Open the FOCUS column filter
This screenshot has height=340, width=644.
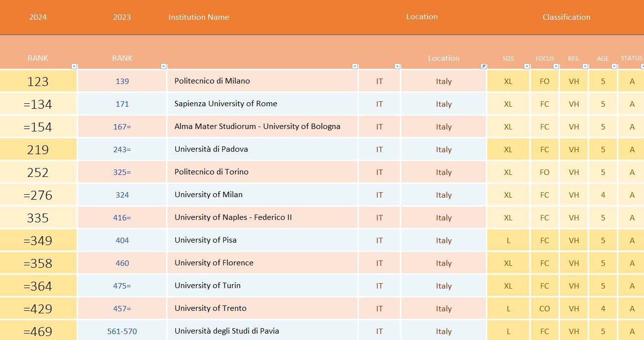tap(556, 65)
